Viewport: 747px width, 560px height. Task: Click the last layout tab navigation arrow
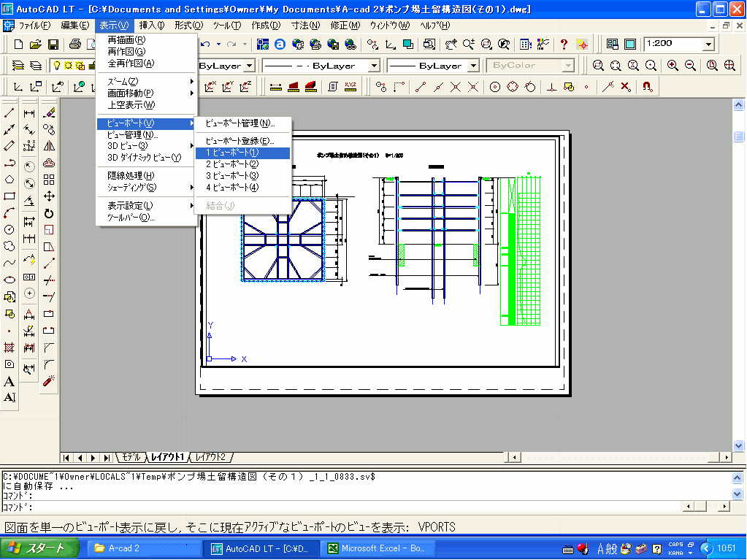(107, 458)
